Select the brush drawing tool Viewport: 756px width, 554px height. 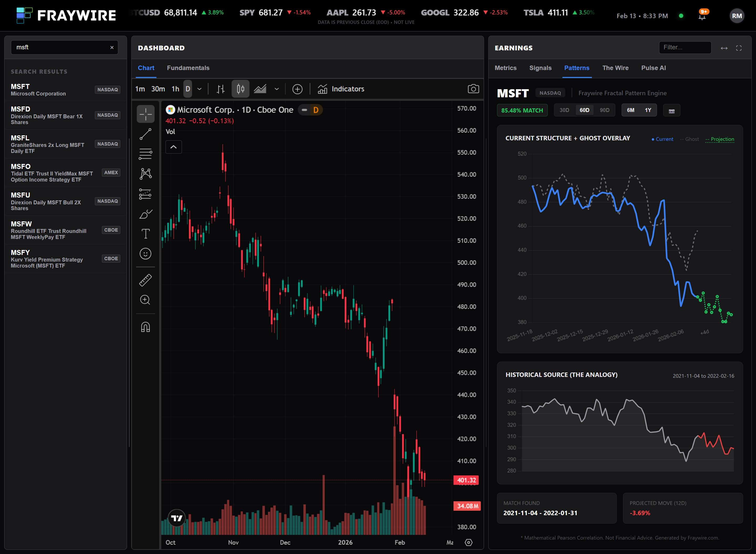click(x=145, y=214)
